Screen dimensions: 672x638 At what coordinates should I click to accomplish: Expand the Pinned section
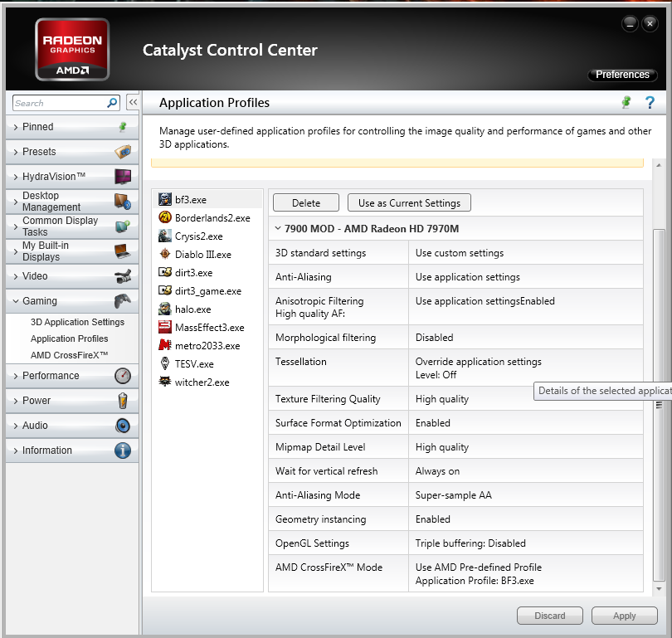click(x=72, y=127)
